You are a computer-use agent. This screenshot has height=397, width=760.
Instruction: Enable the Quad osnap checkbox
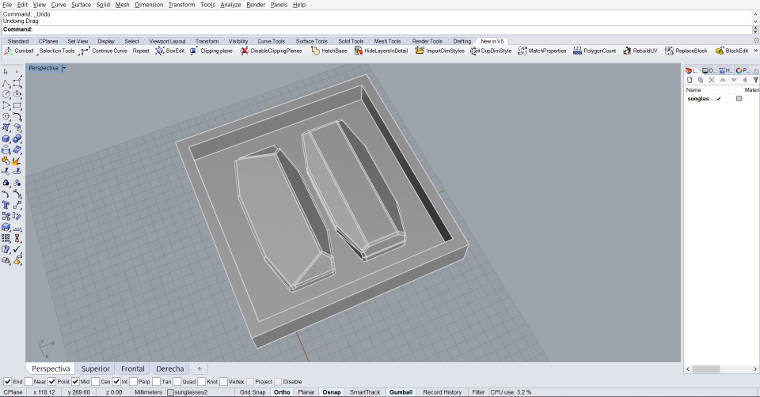click(x=177, y=381)
